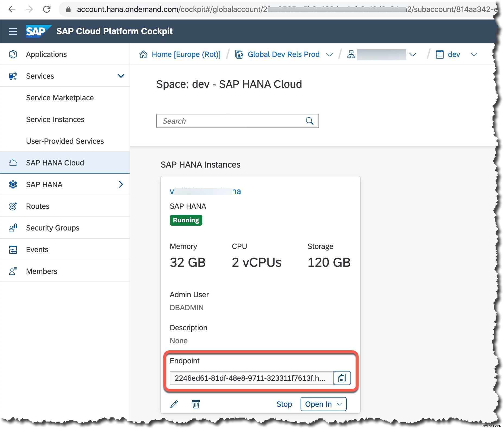Go to Home [Europe (Rot)] breadcrumb

tap(186, 55)
